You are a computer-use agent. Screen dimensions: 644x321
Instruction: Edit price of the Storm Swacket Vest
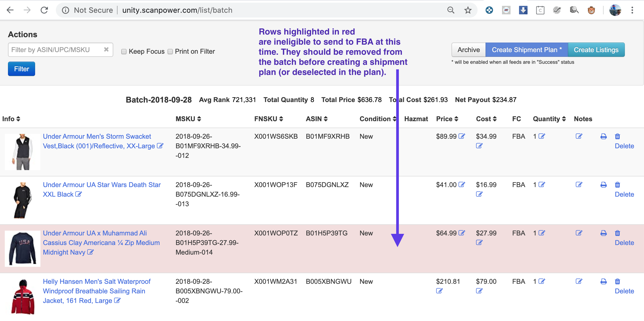click(462, 136)
